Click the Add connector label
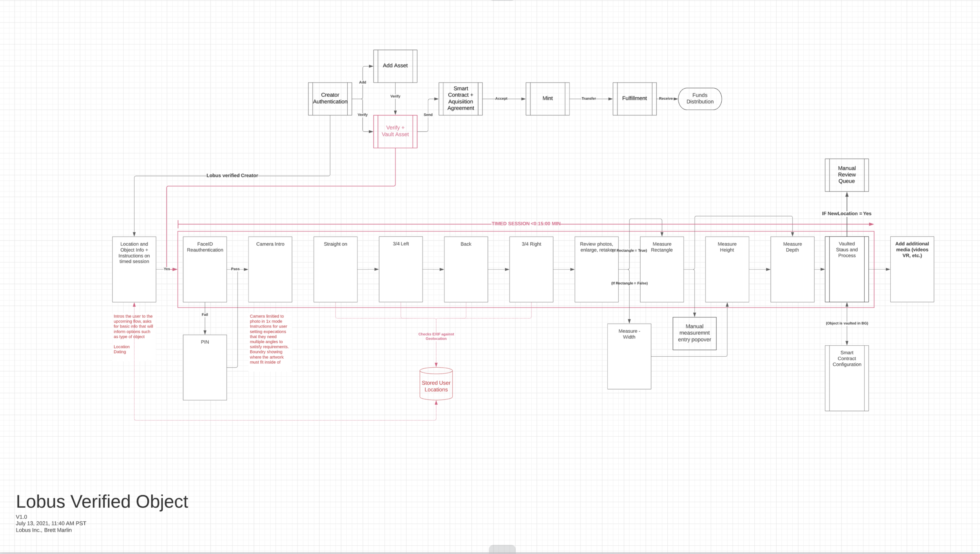Screen dimensions: 980x554 pos(363,82)
